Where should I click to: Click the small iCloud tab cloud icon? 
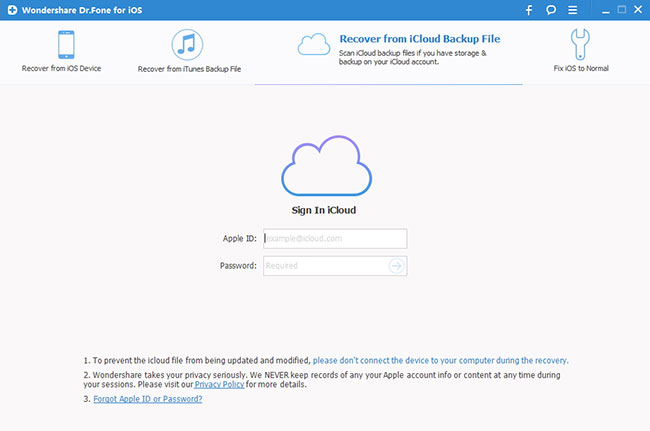[x=314, y=44]
